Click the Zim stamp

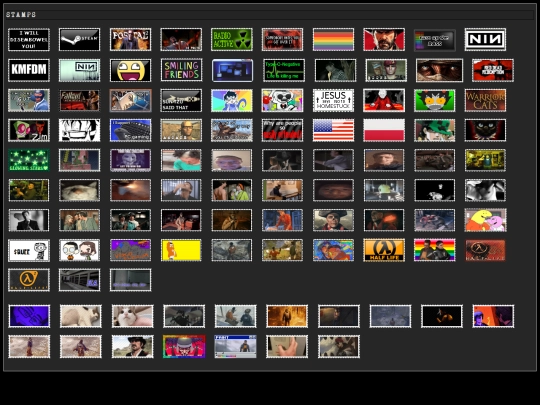click(x=29, y=130)
